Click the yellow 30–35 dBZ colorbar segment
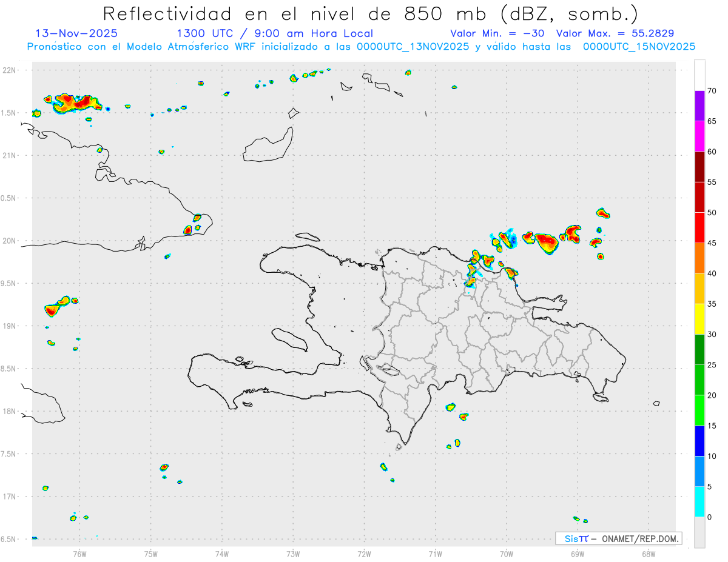 (x=699, y=319)
